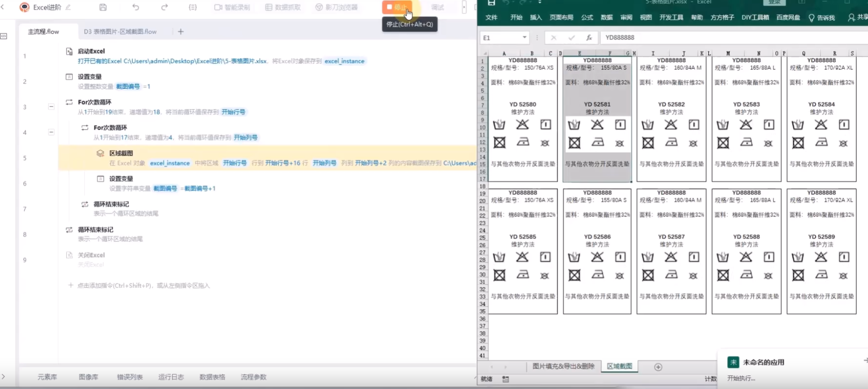Switch to the D3 表格图片-区域截图.flow tab
Screen dimensions: 868x389
point(120,32)
